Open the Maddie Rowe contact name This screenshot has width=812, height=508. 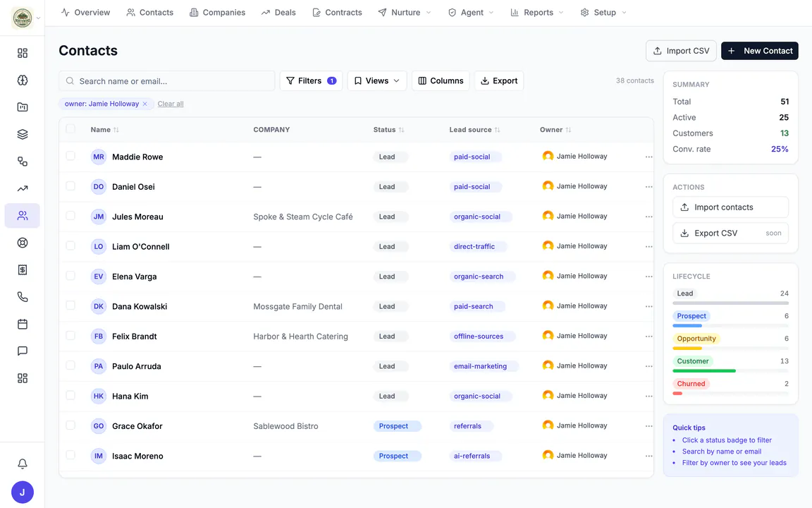(x=137, y=157)
